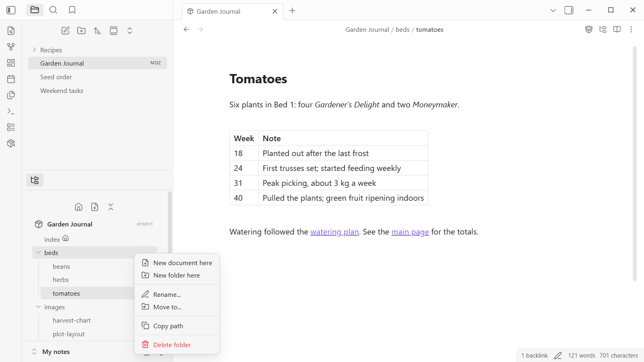
Task: Create a new folder in explorer toolbar
Action: 81,31
